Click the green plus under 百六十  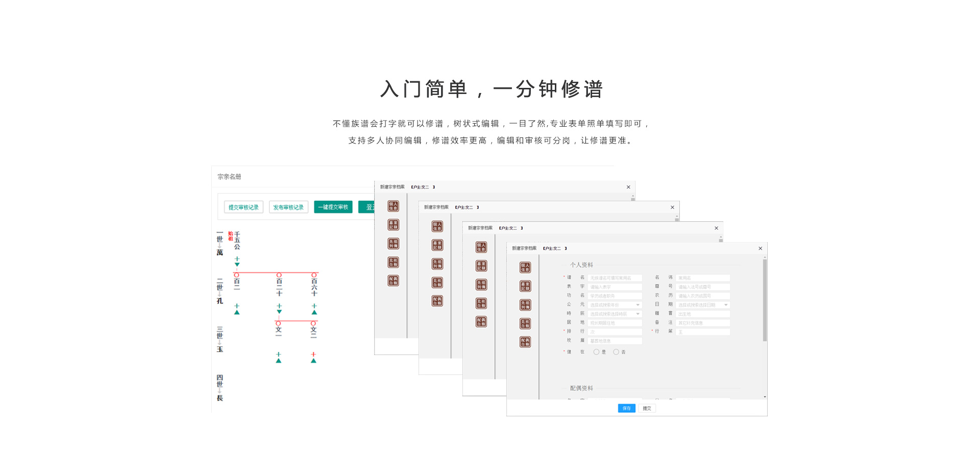coord(314,306)
